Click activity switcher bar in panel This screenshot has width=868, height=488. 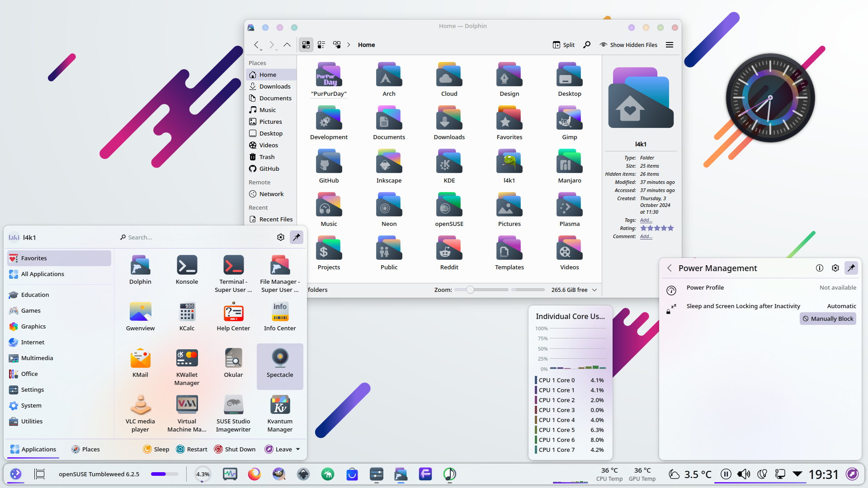(165, 474)
